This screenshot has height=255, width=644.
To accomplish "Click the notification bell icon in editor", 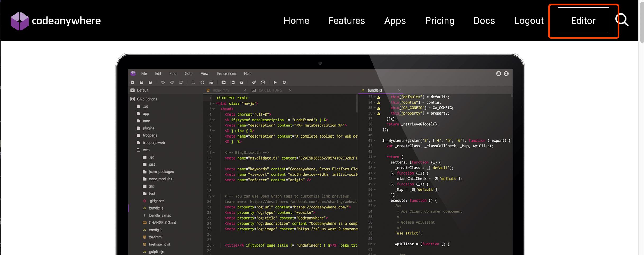I will tap(498, 74).
